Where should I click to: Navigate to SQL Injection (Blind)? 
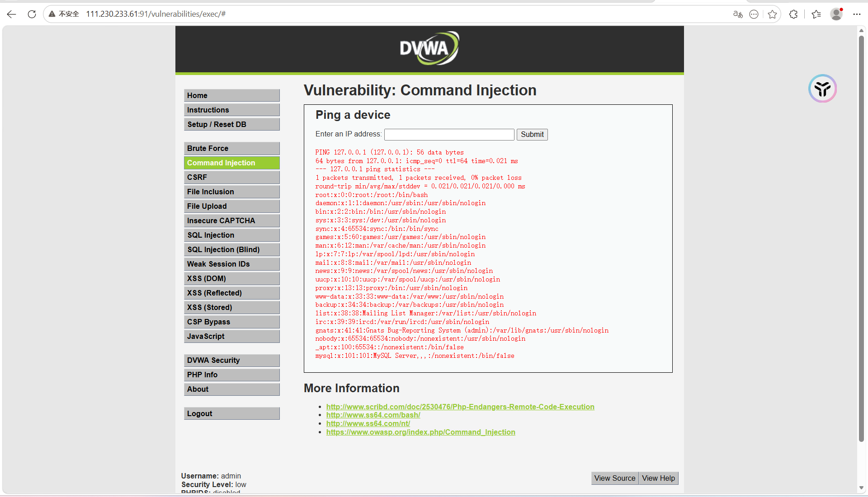tap(232, 249)
